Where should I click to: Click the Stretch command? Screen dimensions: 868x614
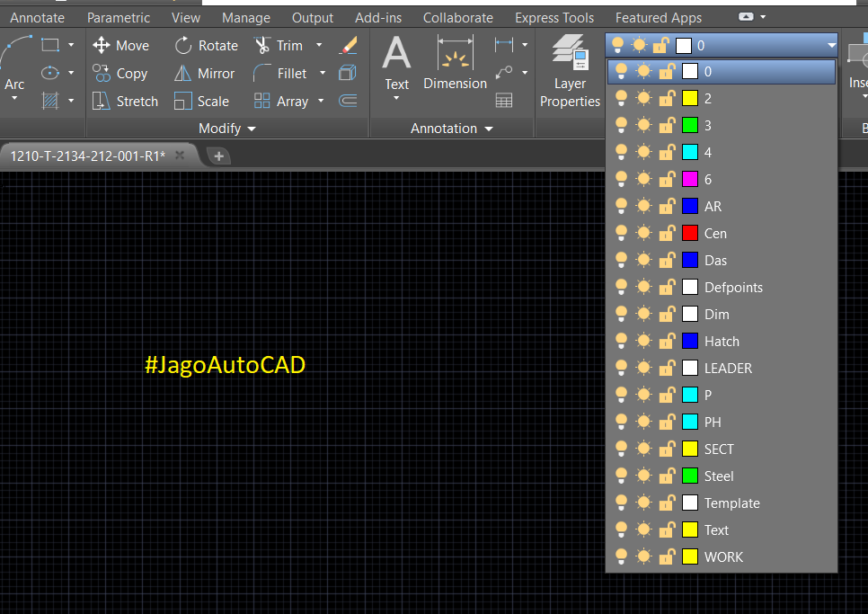click(125, 101)
